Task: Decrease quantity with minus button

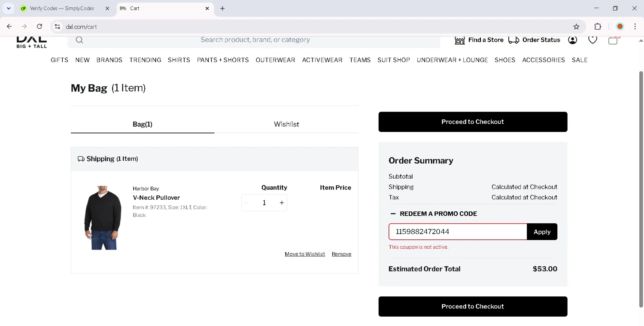Action: [x=246, y=203]
